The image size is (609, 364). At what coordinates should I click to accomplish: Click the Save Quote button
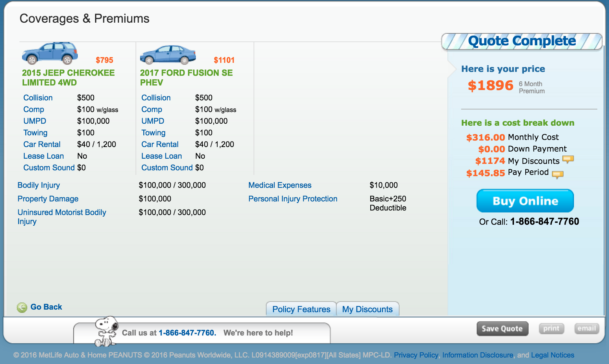pyautogui.click(x=502, y=329)
